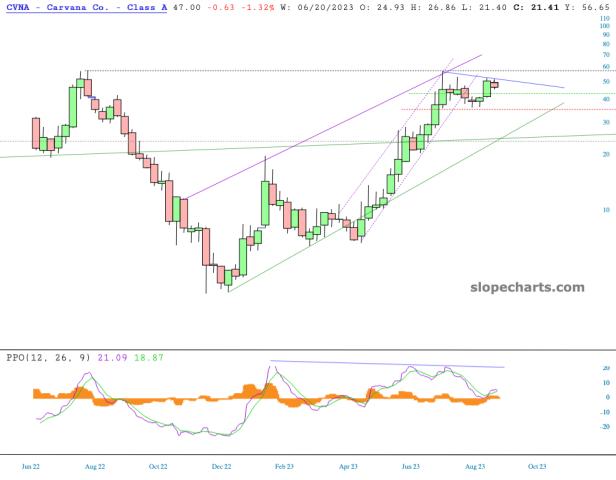Click the last price 47.00 in header
This screenshot has width=616, height=480.
[x=186, y=6]
